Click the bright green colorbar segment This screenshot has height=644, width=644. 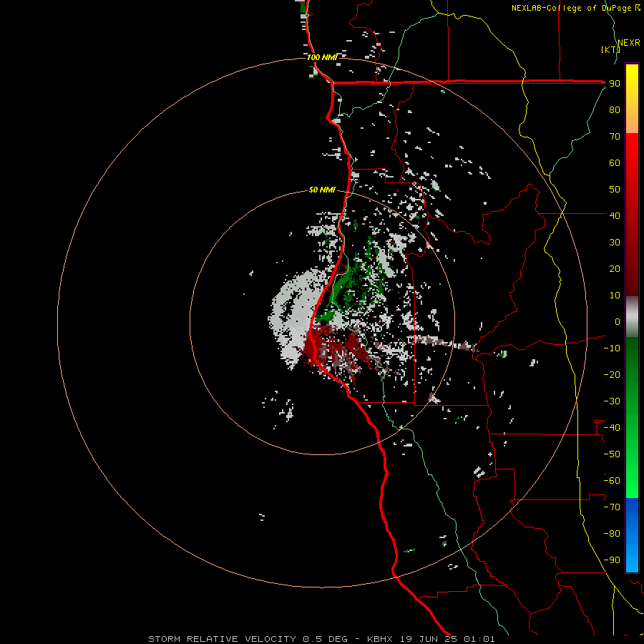[x=632, y=472]
